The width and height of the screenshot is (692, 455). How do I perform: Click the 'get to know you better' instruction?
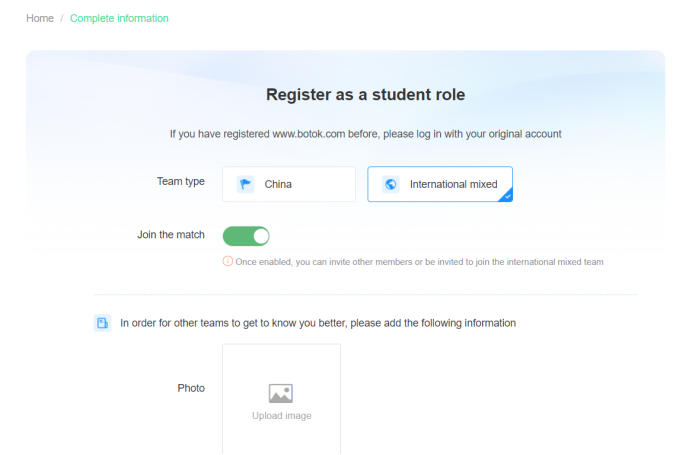click(318, 323)
